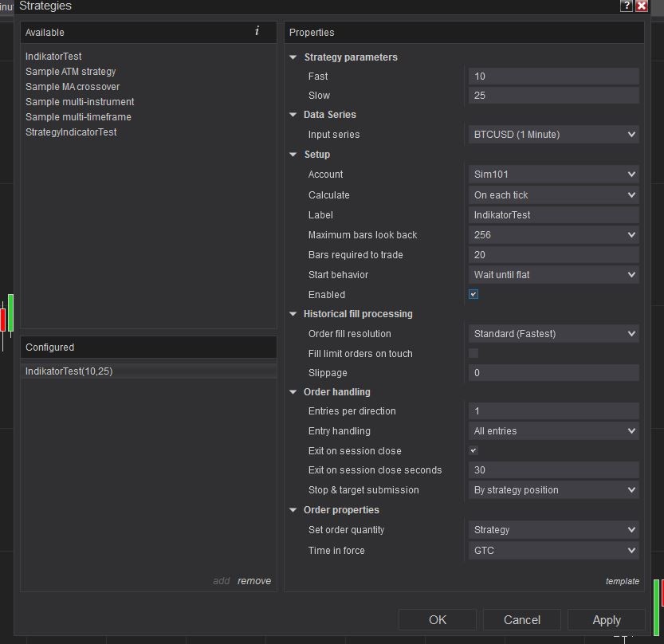Select StrategyIndicatorTest in Available list

[71, 132]
